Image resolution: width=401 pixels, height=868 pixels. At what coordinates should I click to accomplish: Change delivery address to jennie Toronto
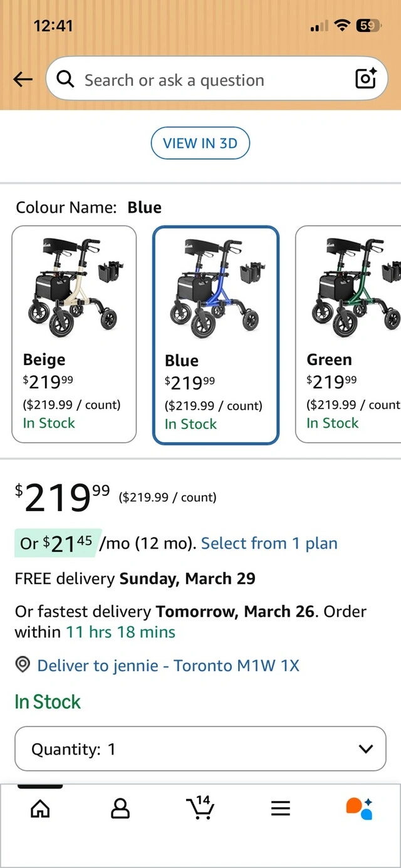pyautogui.click(x=168, y=665)
